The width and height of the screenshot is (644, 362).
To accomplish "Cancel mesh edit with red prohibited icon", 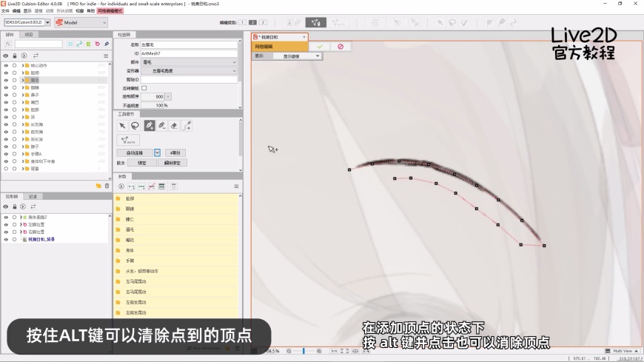I will click(341, 47).
